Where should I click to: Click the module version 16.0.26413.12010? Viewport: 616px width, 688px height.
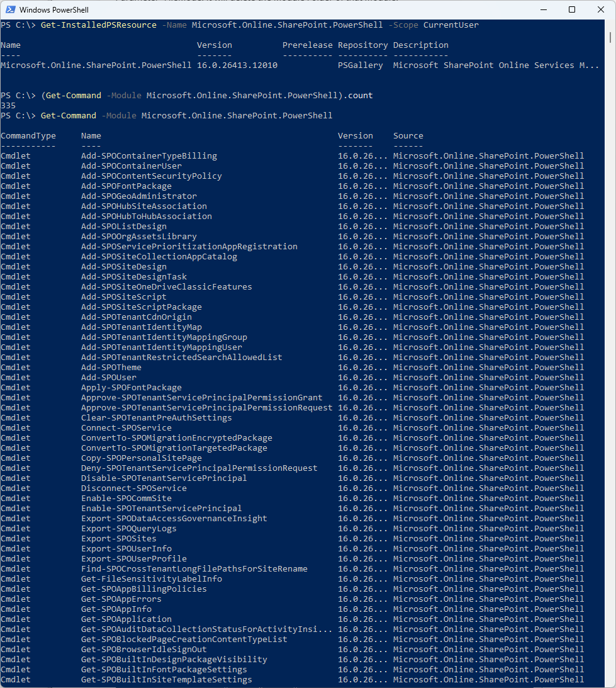[237, 65]
